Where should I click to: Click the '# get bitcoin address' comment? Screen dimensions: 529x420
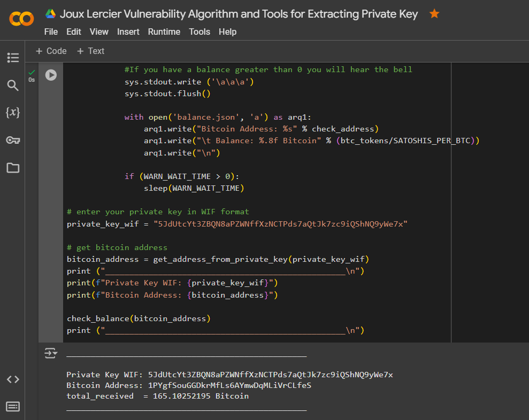click(x=117, y=247)
